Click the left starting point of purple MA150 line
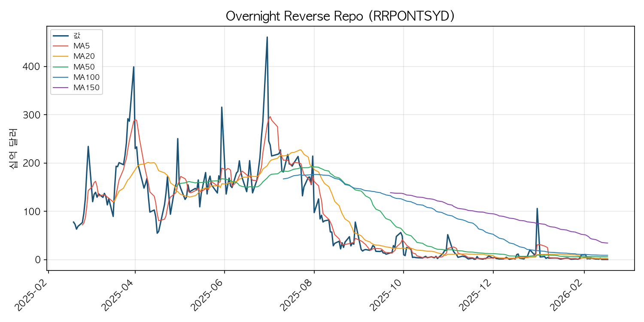Viewport: 644px width, 322px height. (x=390, y=193)
